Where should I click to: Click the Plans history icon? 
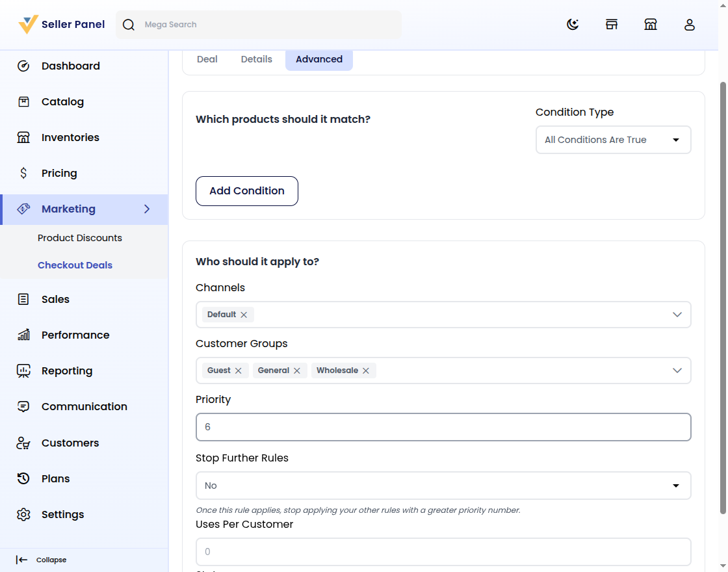pos(23,478)
